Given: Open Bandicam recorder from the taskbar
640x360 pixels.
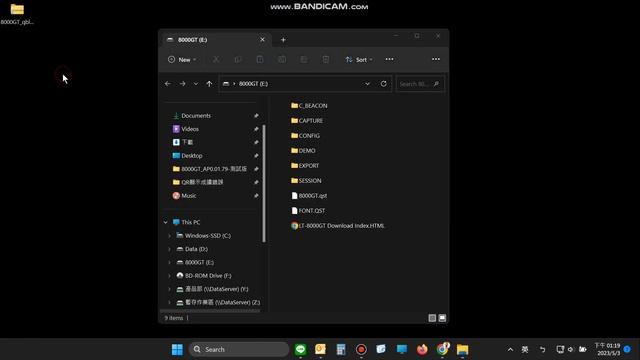Looking at the screenshot, I should (x=361, y=349).
